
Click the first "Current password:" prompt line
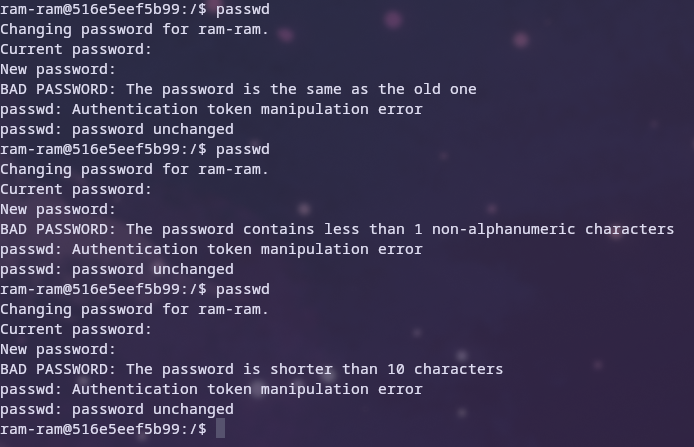(76, 49)
